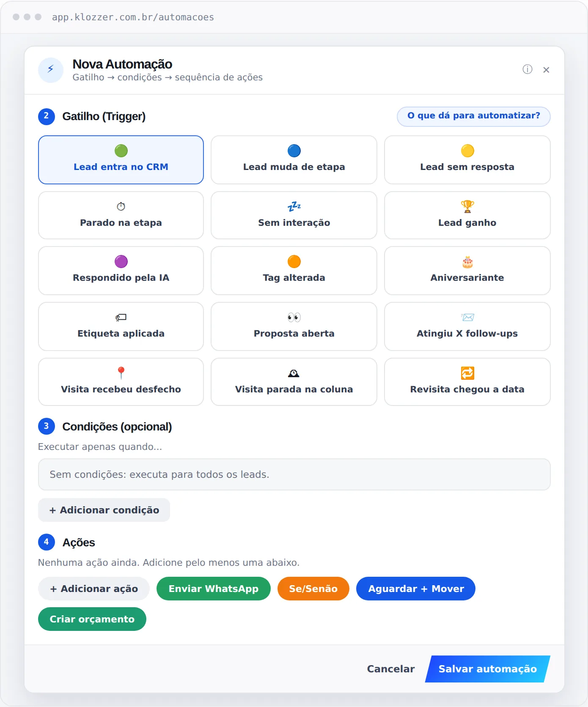Add the Enviar WhatsApp action
The image size is (588, 707).
click(214, 589)
